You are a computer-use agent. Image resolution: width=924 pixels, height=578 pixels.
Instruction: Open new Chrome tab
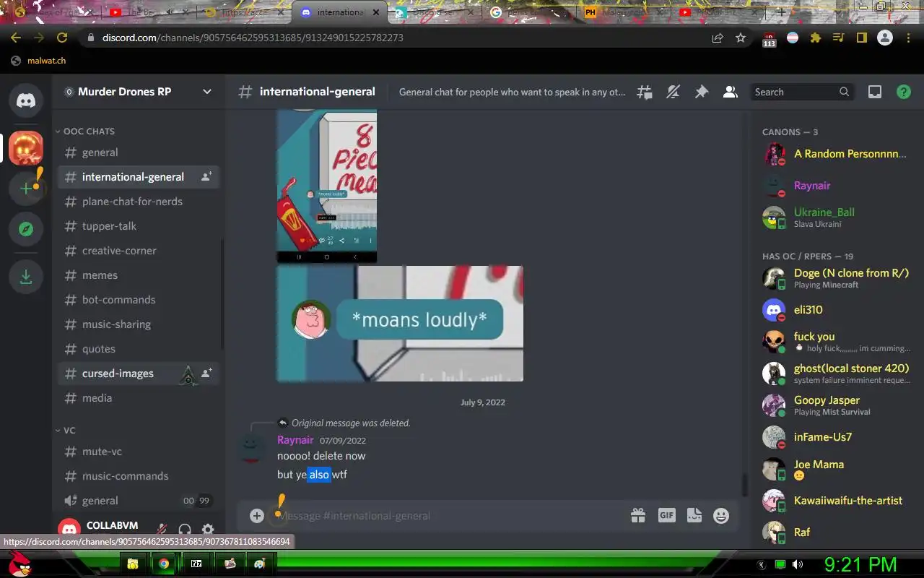[781, 12]
